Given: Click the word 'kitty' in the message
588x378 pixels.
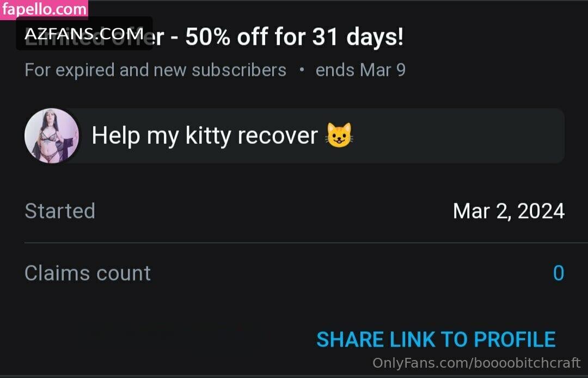Looking at the screenshot, I should [208, 136].
